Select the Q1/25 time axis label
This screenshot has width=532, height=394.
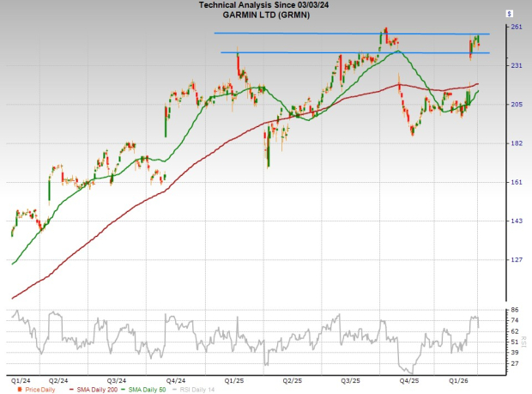(x=233, y=379)
